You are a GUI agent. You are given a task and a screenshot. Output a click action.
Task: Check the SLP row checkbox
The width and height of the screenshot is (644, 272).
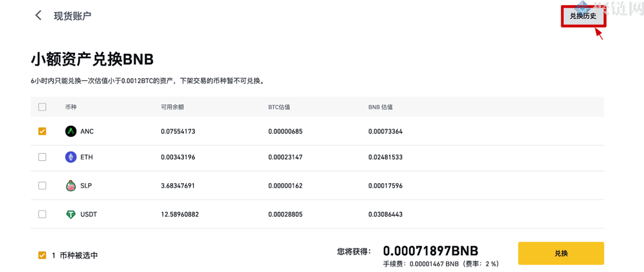pos(42,186)
